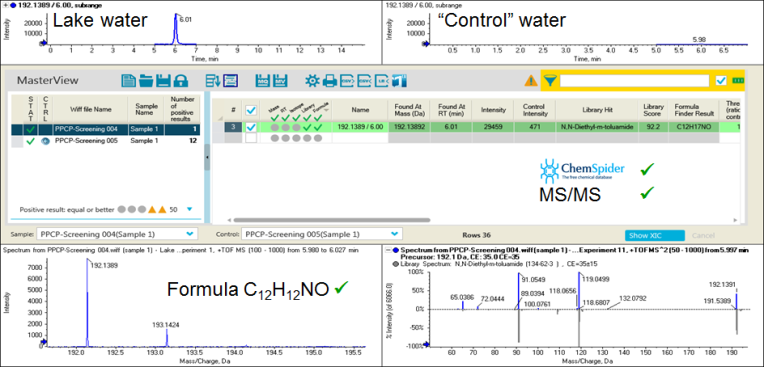The height and width of the screenshot is (367, 764).
Task: Open a file with the folder icon
Action: 146,80
